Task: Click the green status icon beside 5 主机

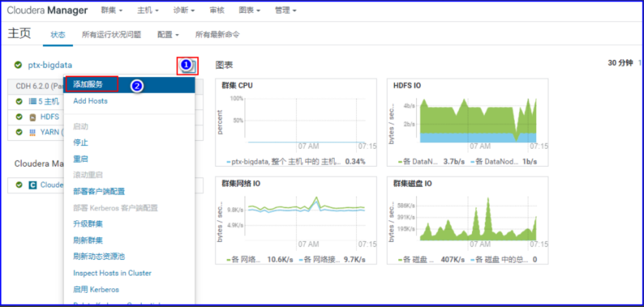Action: click(x=19, y=101)
